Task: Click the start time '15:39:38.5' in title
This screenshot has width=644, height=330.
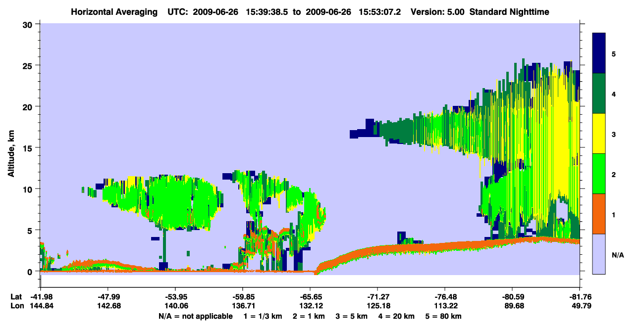Action: pos(268,11)
